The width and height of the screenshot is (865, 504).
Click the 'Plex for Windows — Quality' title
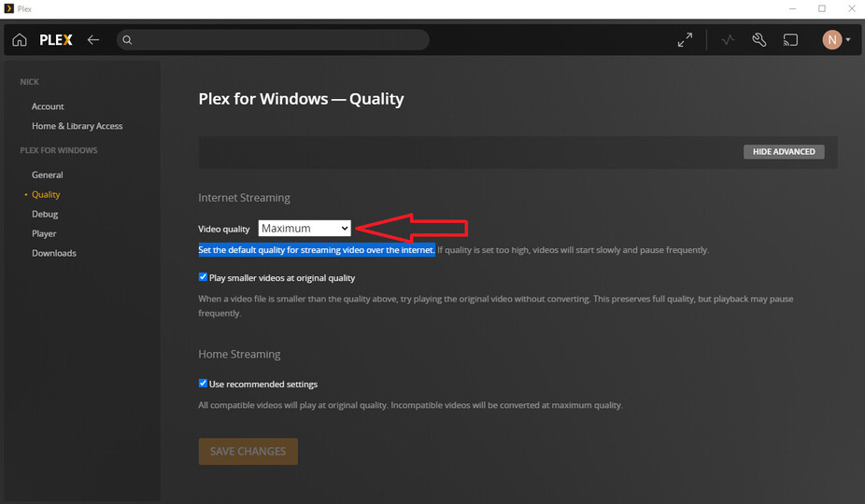[x=301, y=99]
